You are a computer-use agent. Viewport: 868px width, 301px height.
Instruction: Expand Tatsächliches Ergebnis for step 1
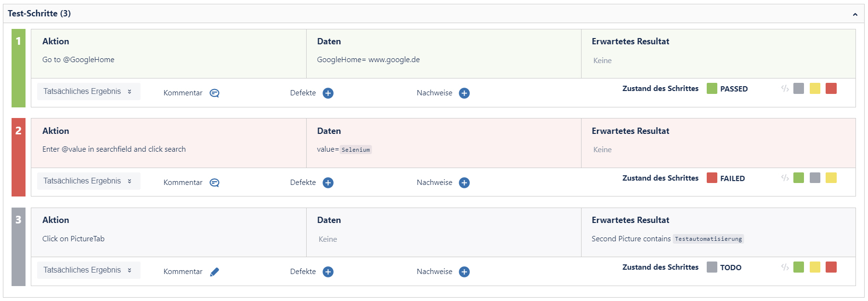[x=88, y=91]
